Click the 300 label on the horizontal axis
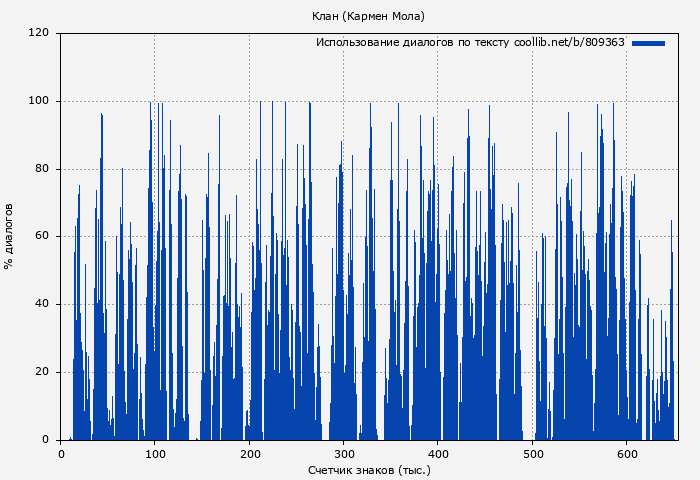Screen dimensions: 700x480 (343, 454)
